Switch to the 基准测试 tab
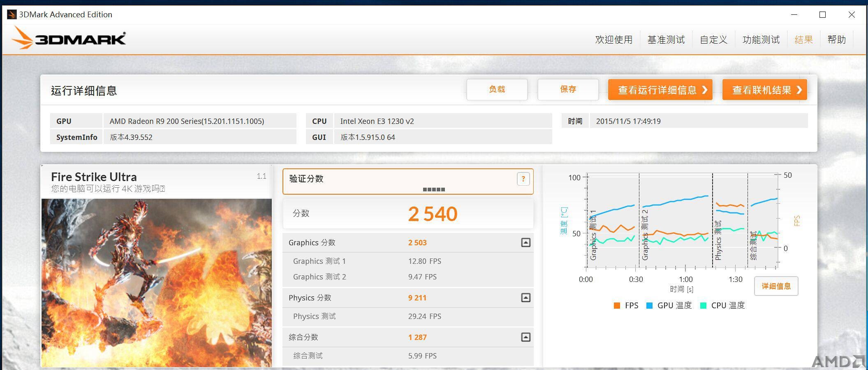 click(x=666, y=40)
